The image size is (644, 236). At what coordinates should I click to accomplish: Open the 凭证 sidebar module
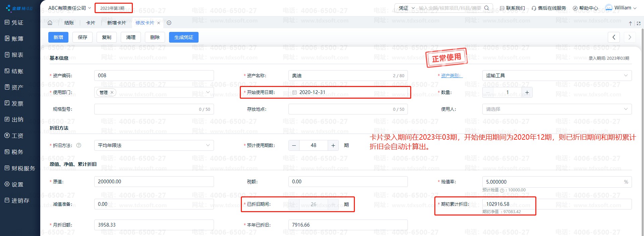[14, 22]
